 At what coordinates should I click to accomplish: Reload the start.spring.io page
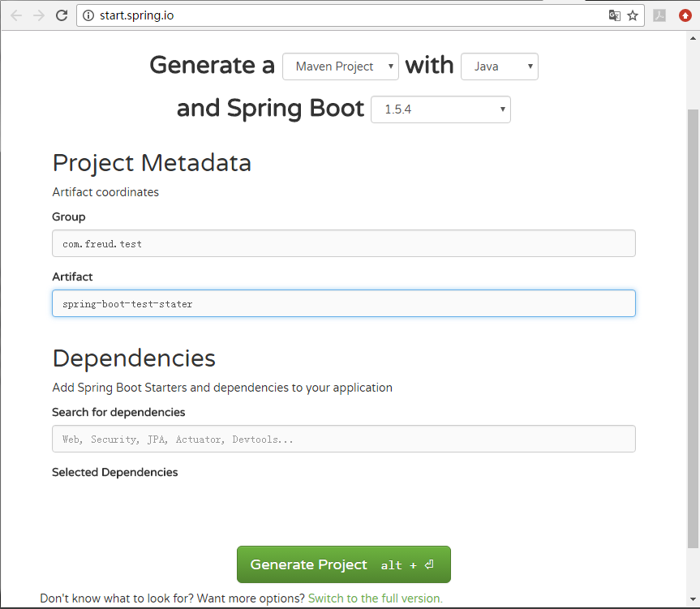62,15
